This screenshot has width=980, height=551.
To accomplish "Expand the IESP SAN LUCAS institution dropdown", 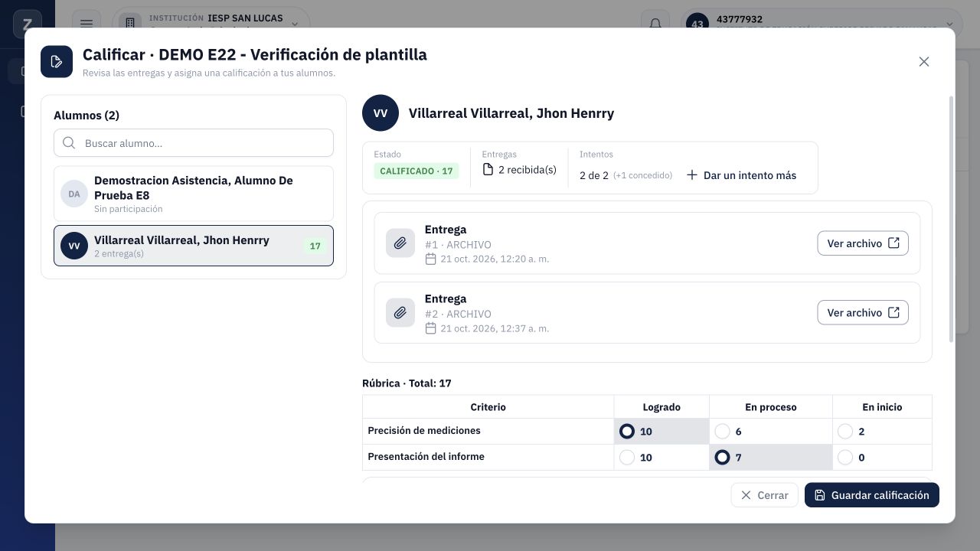I will [211, 24].
